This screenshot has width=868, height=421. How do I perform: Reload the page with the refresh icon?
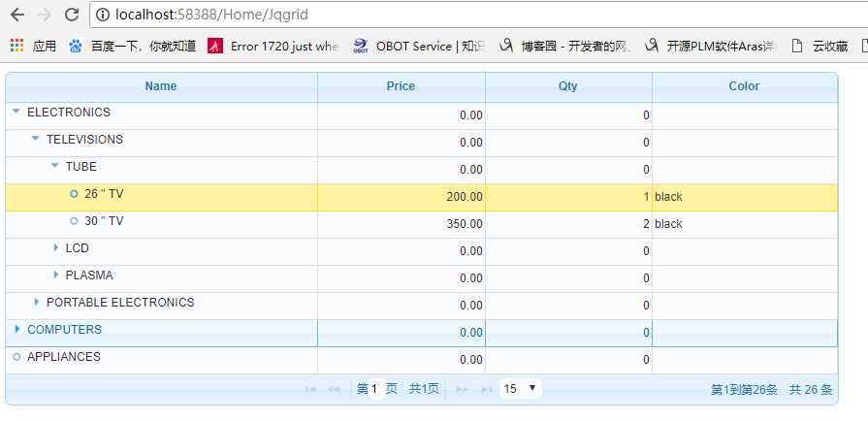tap(72, 15)
